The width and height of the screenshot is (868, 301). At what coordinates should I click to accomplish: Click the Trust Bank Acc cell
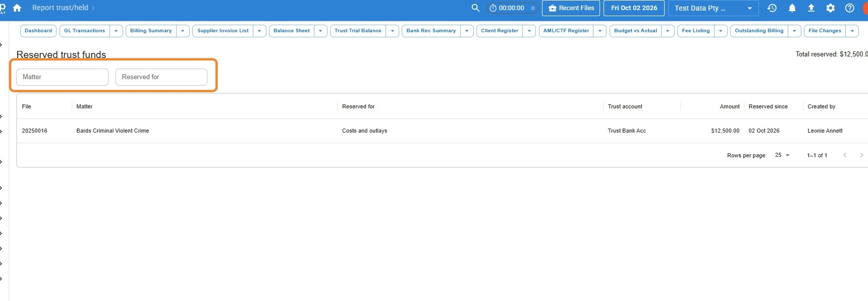pyautogui.click(x=627, y=131)
